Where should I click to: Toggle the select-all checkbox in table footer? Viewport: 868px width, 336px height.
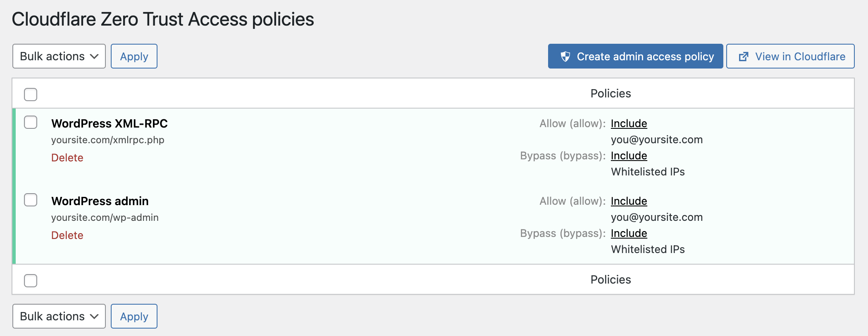point(31,281)
